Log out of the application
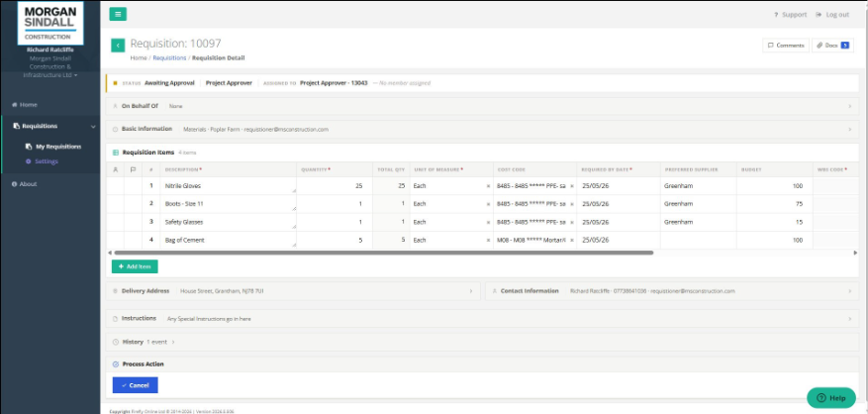 coord(832,15)
